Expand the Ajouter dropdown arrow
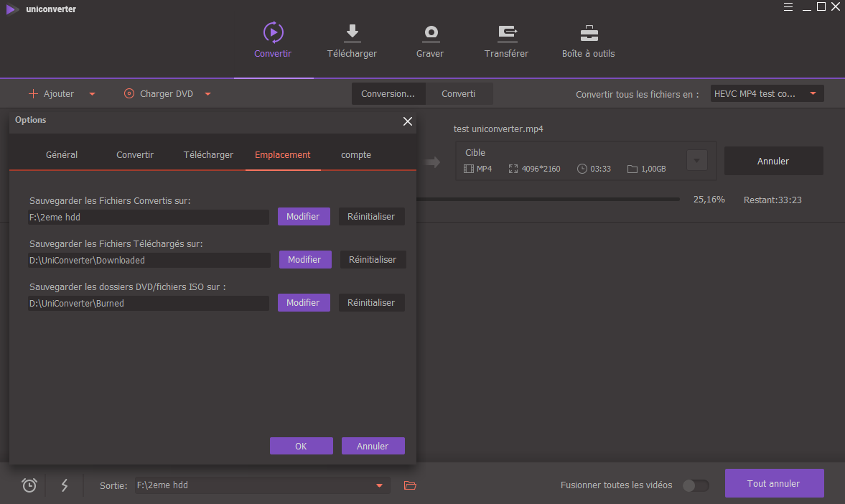Image resolution: width=845 pixels, height=504 pixels. 92,94
